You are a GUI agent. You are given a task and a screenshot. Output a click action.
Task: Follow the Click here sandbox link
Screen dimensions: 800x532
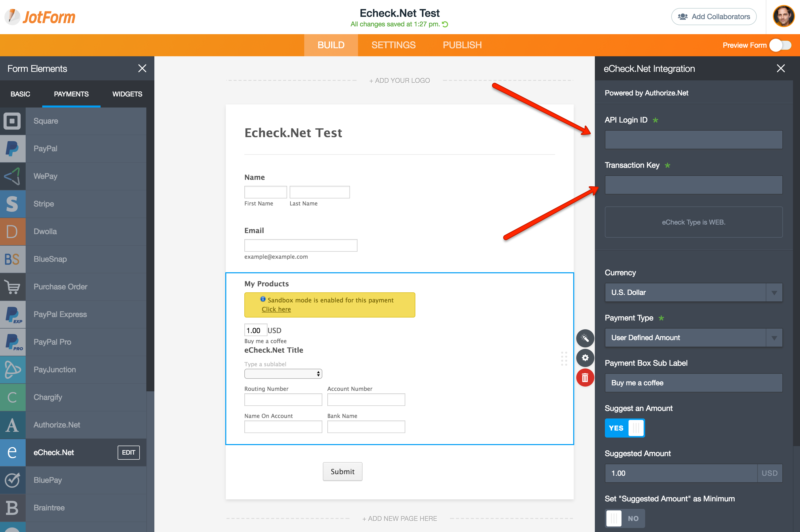coord(276,309)
